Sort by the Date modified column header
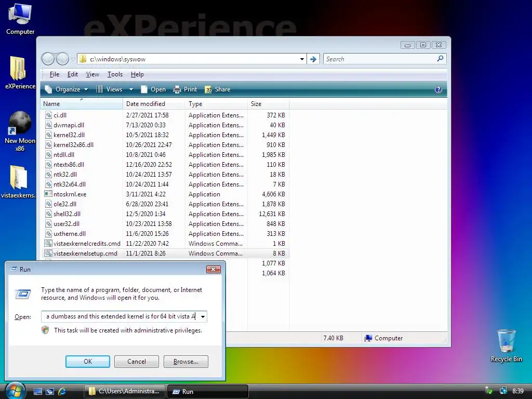The width and height of the screenshot is (532, 399). point(154,104)
